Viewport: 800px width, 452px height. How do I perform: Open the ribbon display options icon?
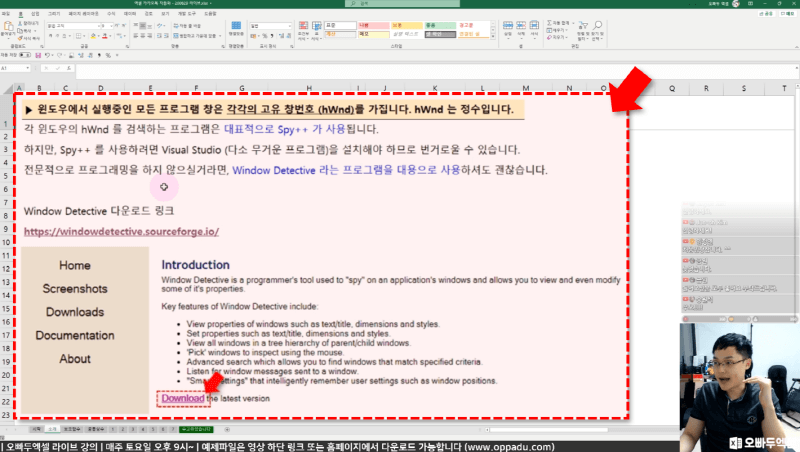pos(750,4)
